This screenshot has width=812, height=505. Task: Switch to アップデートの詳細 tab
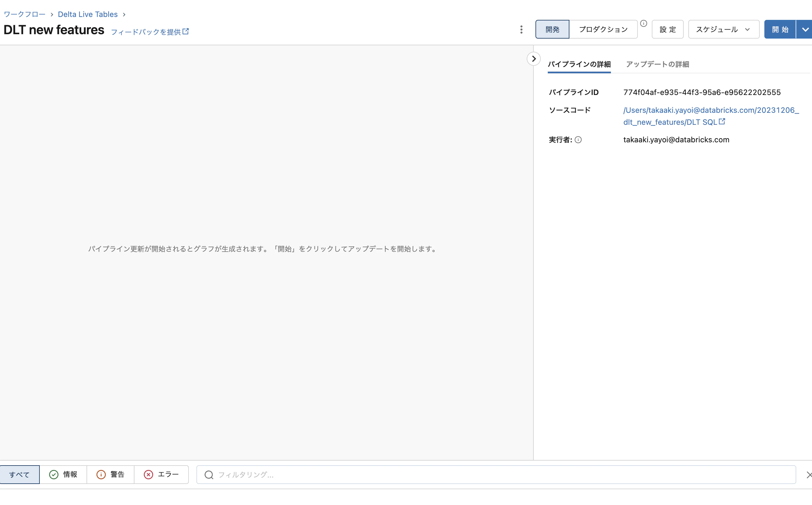pyautogui.click(x=657, y=64)
